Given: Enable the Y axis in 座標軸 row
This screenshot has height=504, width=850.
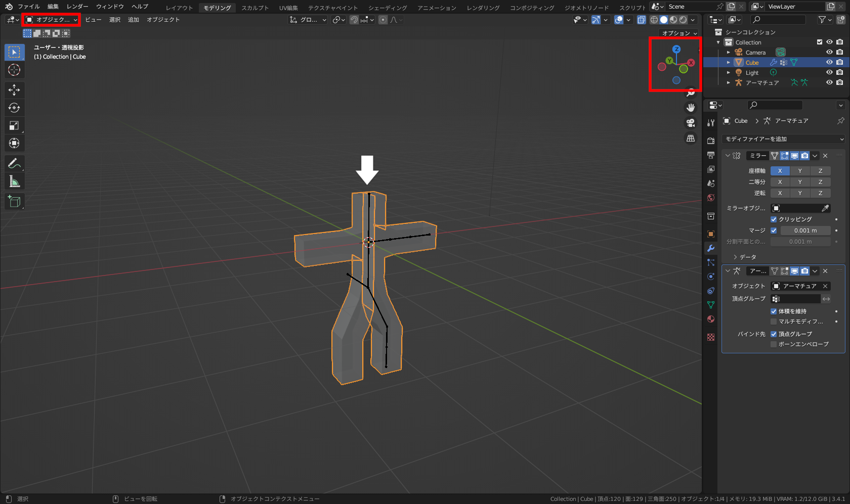Looking at the screenshot, I should coord(800,171).
